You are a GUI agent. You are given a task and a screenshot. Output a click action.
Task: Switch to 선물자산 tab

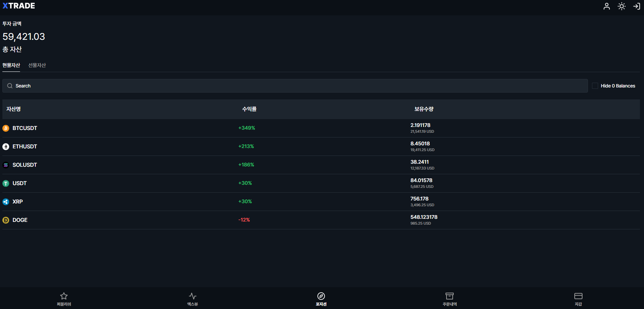tap(37, 65)
